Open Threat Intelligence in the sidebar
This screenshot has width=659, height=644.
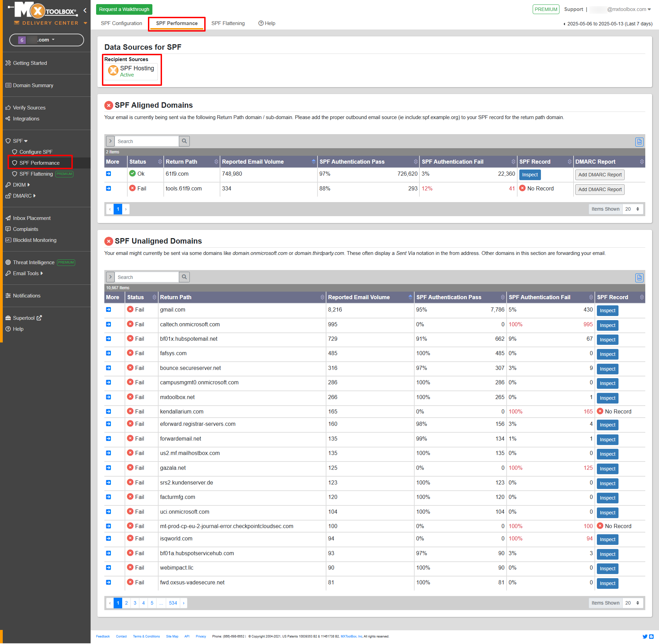click(34, 262)
